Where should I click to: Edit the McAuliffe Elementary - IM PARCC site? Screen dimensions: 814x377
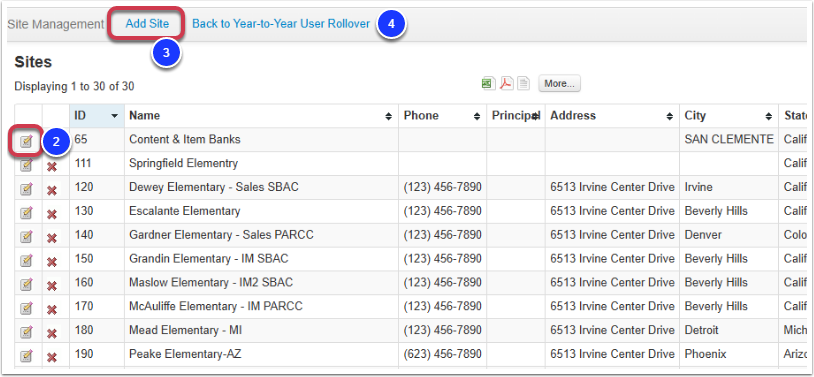point(26,309)
